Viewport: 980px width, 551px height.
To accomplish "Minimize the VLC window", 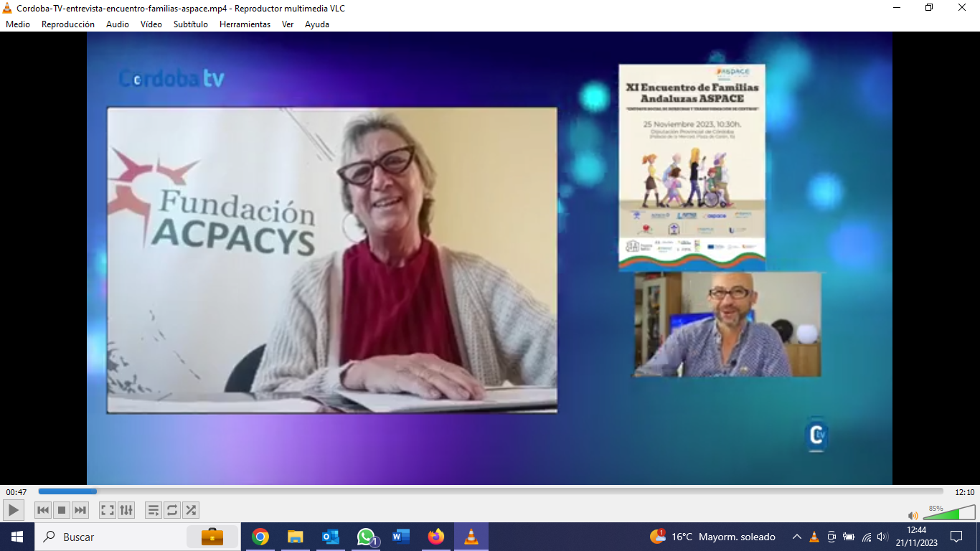I will 897,7.
